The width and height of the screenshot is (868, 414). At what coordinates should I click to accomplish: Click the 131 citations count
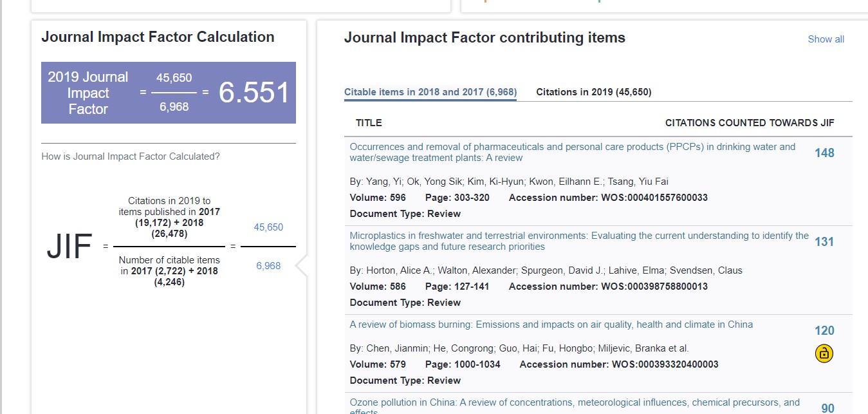click(824, 241)
